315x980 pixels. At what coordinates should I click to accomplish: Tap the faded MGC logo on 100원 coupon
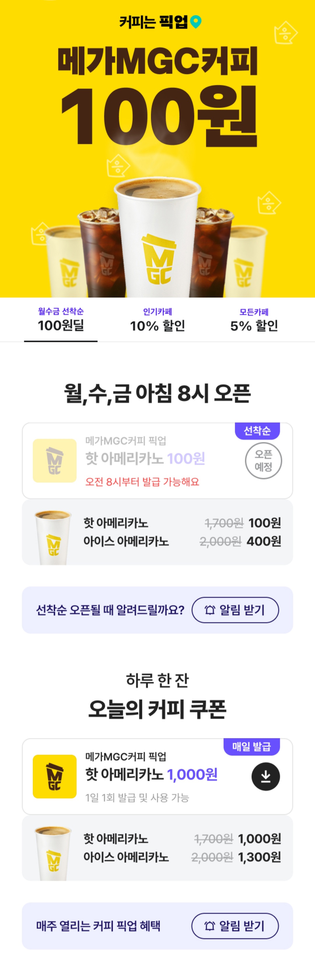[55, 461]
